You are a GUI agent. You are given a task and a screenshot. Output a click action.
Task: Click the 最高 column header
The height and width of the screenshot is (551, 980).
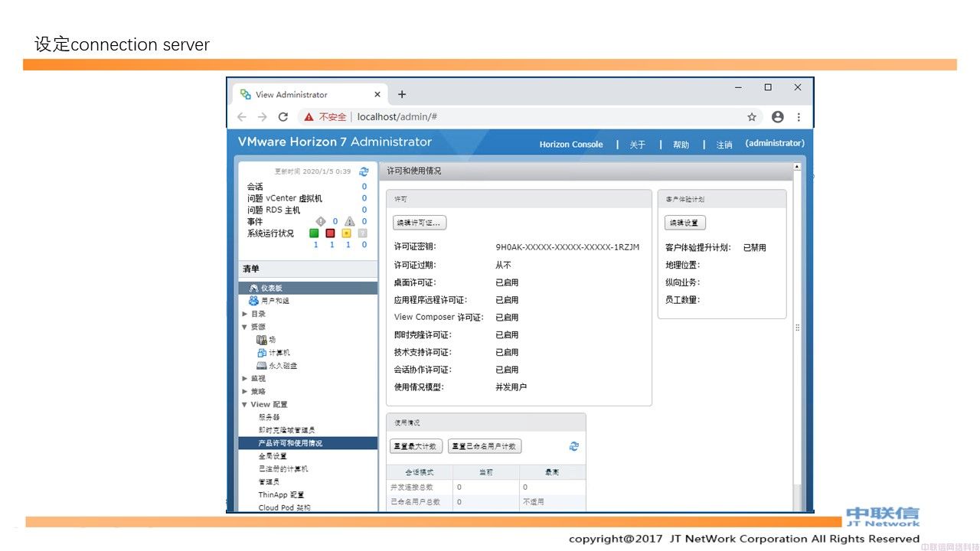[x=552, y=472]
